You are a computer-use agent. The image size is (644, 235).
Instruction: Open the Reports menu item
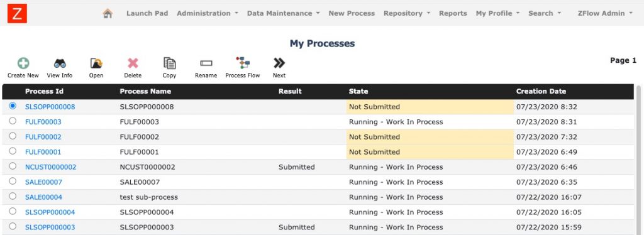point(453,13)
